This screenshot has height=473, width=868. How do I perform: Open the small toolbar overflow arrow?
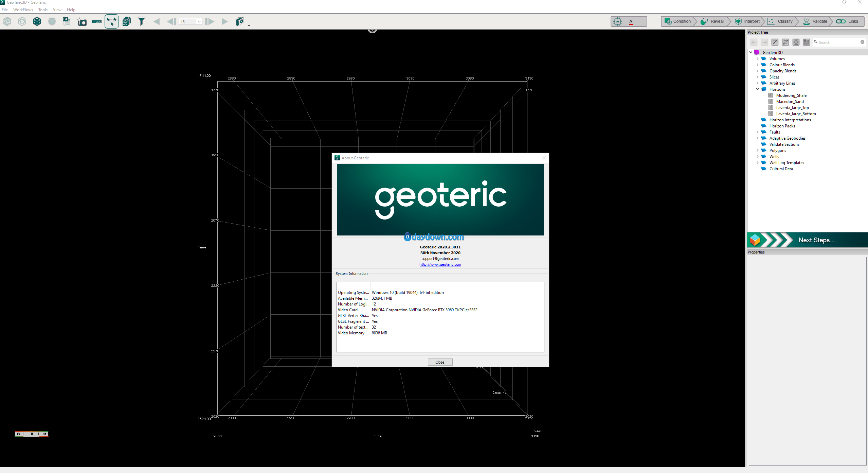pyautogui.click(x=249, y=26)
